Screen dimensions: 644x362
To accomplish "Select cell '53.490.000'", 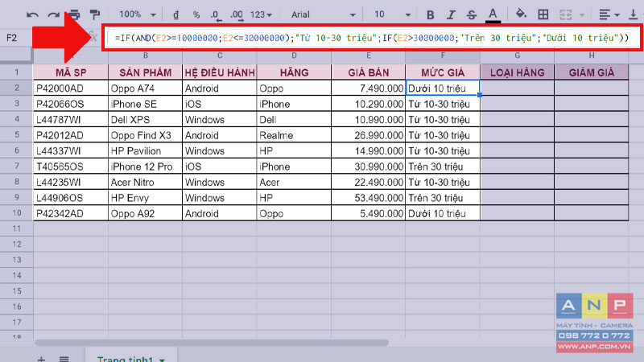I will (369, 197).
